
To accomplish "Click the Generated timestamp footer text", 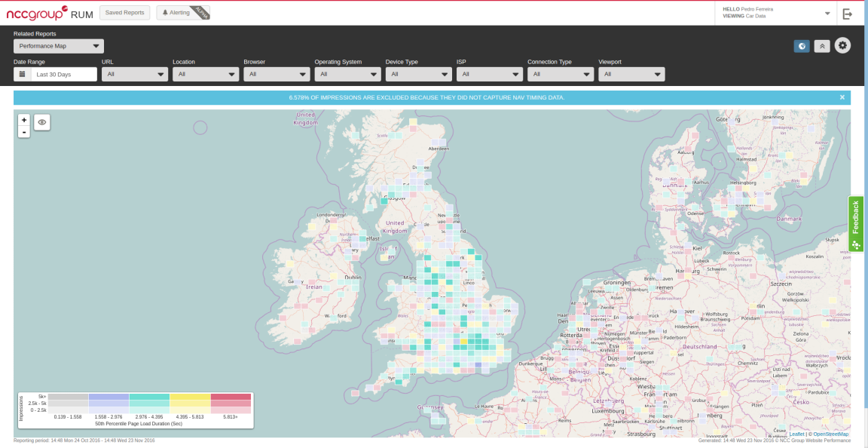I will coord(775,440).
